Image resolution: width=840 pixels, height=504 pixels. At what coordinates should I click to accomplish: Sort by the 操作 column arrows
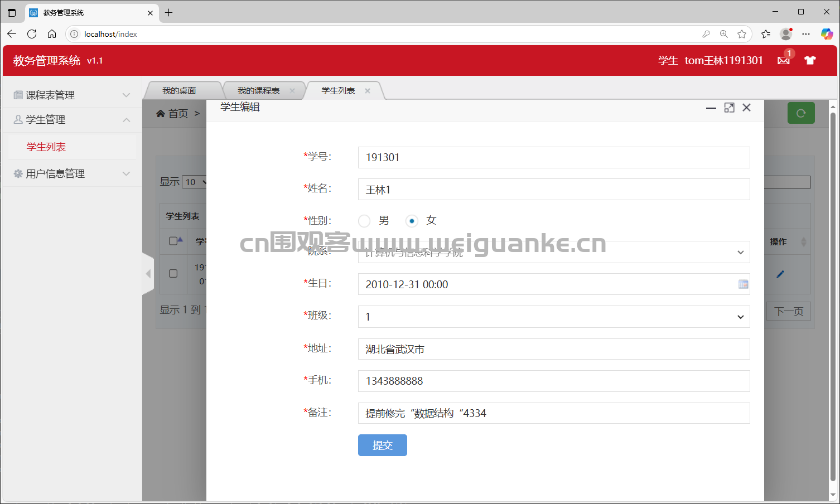coord(804,241)
